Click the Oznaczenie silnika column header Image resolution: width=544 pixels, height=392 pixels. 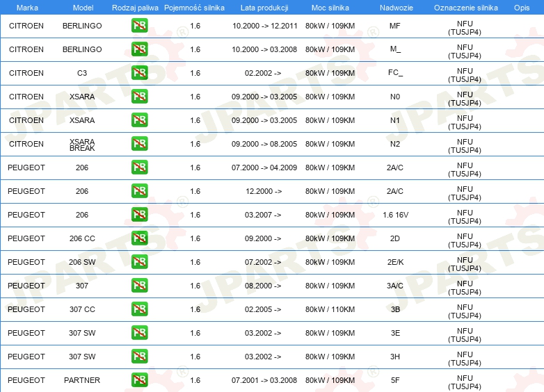pos(465,8)
